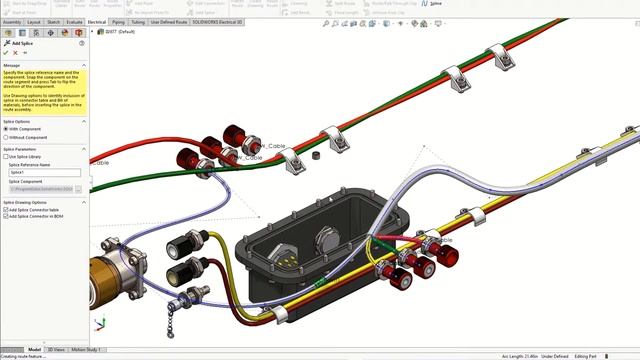Click the Dynamic Annotation Views icon
The width and height of the screenshot is (640, 360).
click(363, 24)
